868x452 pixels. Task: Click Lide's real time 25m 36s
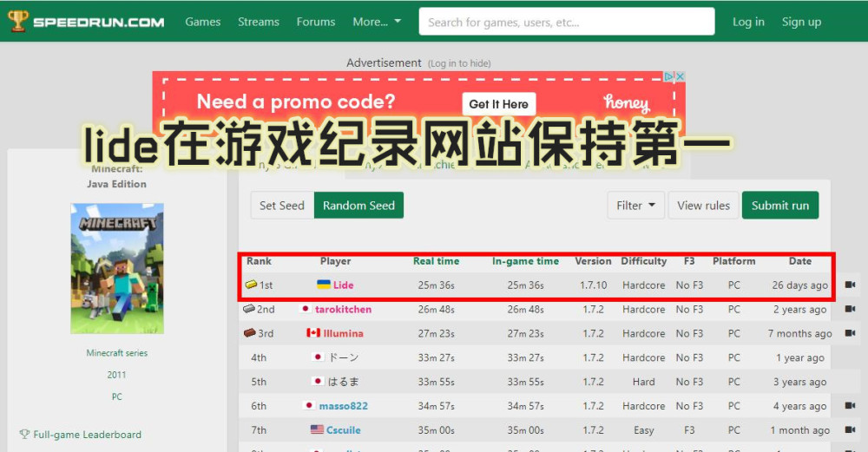[437, 285]
